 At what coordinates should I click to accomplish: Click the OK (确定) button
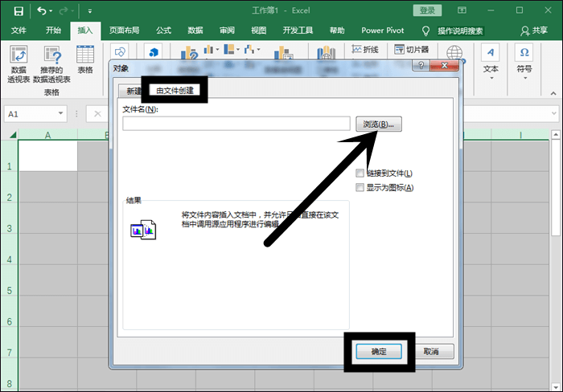379,352
